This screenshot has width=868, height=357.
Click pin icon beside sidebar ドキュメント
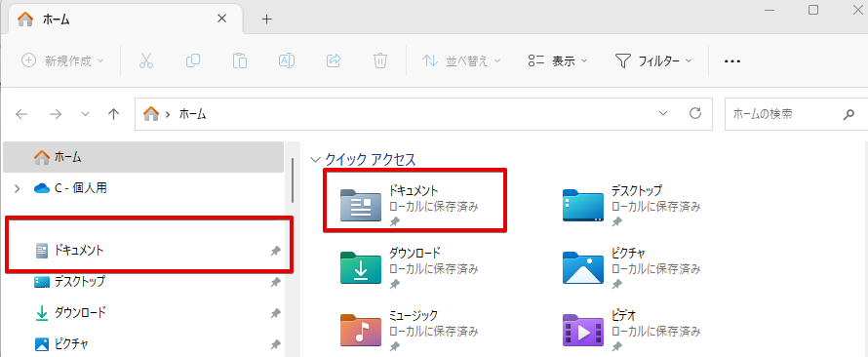tap(275, 251)
